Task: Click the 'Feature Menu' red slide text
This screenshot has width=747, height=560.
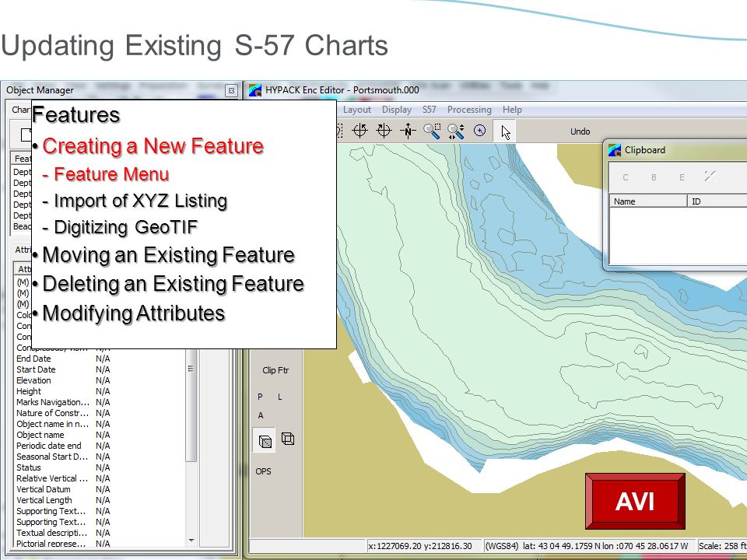Action: click(111, 174)
